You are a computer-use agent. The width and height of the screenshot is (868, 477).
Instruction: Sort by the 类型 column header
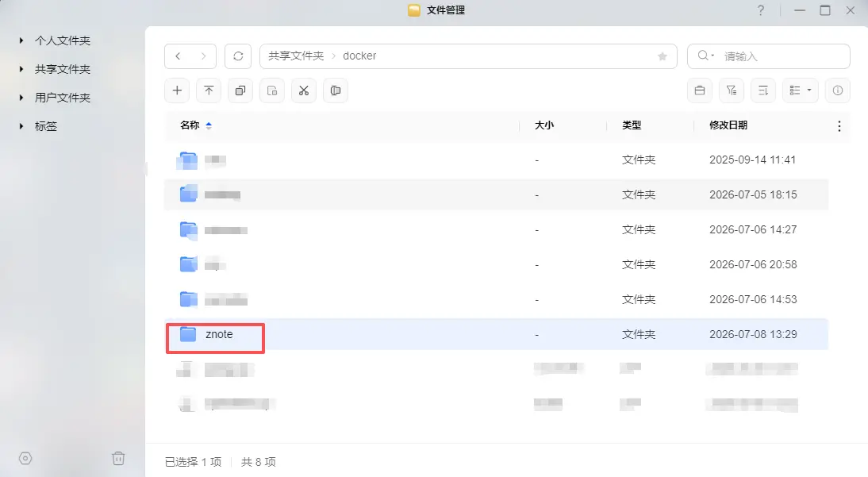click(632, 125)
